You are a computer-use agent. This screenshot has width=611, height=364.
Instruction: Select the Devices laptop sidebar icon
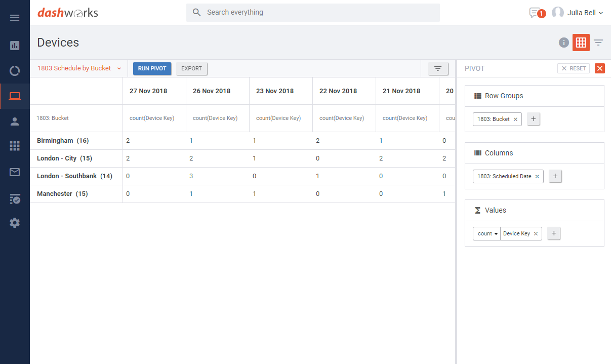coord(15,96)
